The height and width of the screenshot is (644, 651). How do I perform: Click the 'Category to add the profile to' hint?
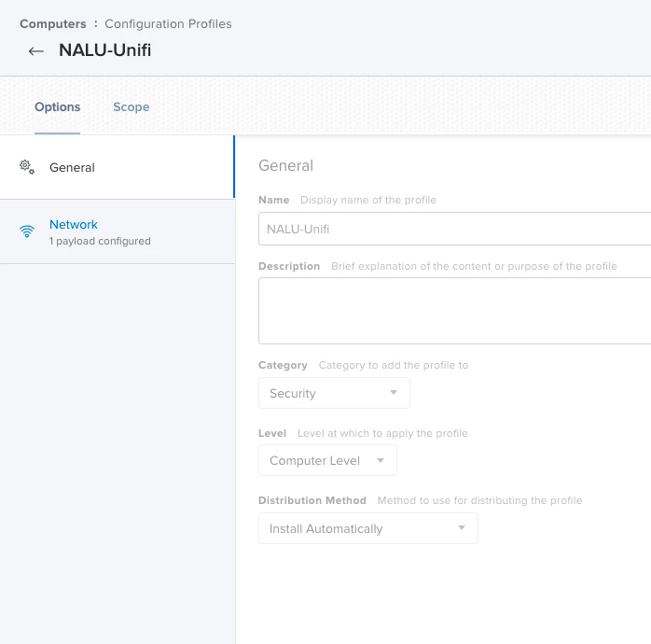pyautogui.click(x=394, y=365)
